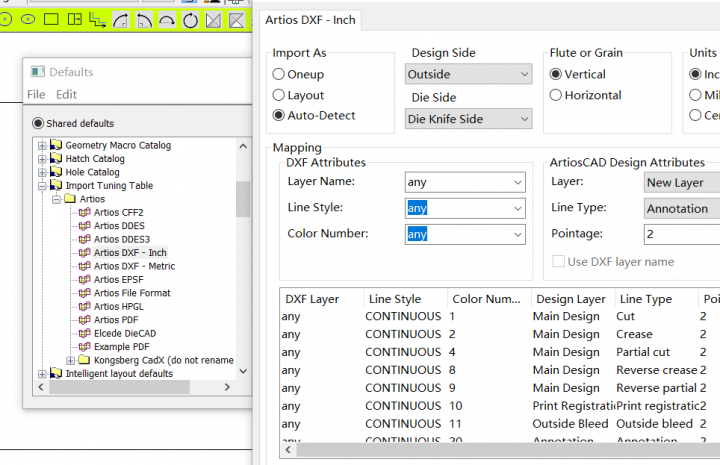This screenshot has width=720, height=465.
Task: Click the Artios EPSF entry icon
Action: [85, 280]
